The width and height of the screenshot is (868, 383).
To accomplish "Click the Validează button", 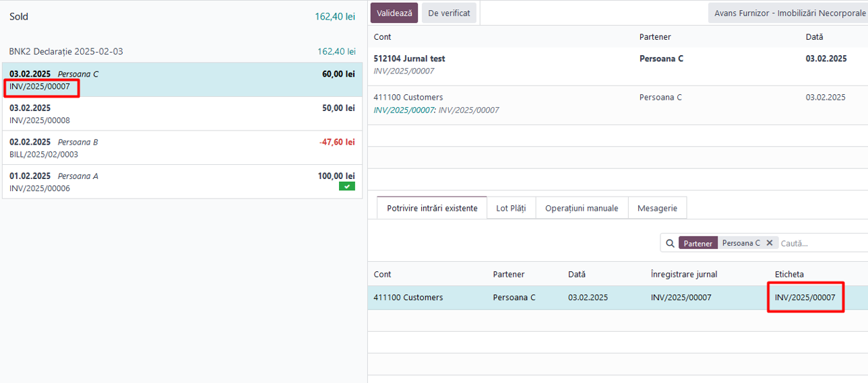I will [x=394, y=13].
